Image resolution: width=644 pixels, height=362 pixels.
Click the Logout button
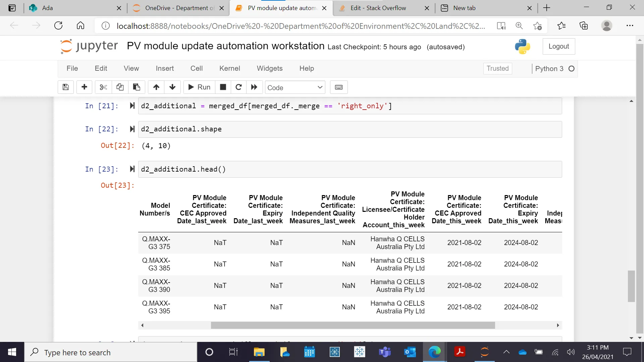point(558,46)
